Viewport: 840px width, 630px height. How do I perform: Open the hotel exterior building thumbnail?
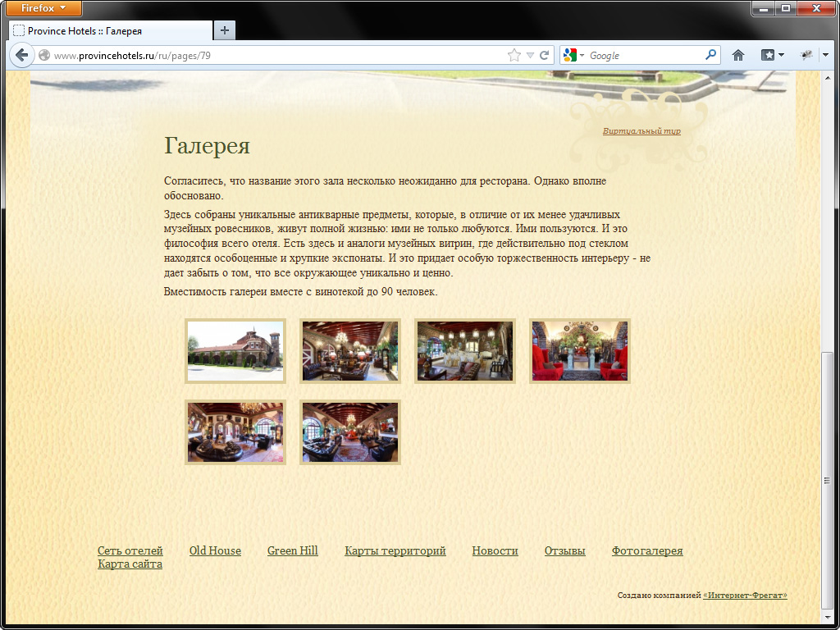point(235,351)
